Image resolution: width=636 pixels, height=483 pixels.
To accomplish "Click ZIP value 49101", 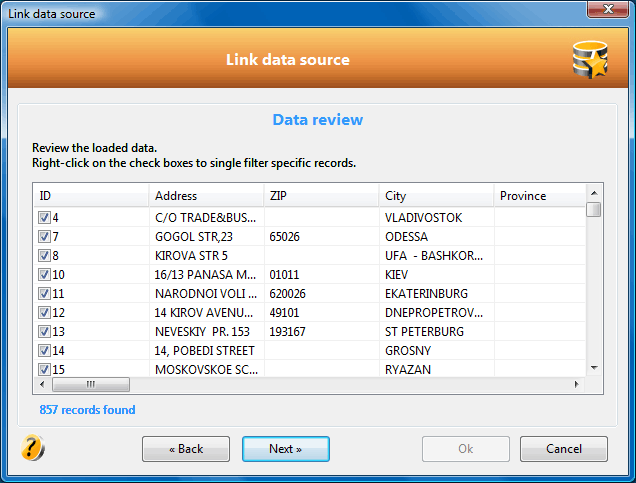I will coord(284,313).
